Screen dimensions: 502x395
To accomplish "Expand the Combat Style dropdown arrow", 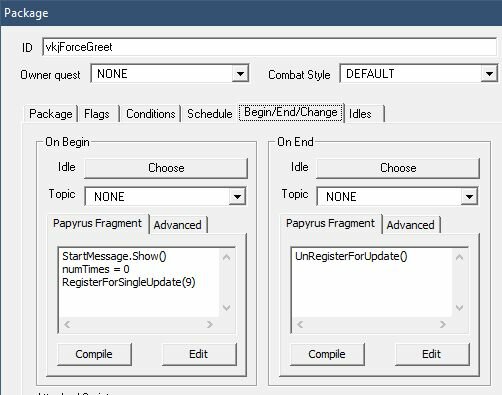I will click(489, 74).
